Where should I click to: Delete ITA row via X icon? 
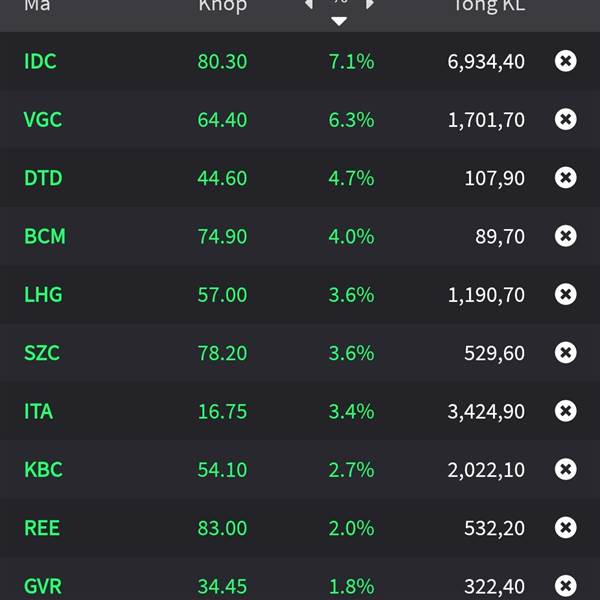click(565, 411)
